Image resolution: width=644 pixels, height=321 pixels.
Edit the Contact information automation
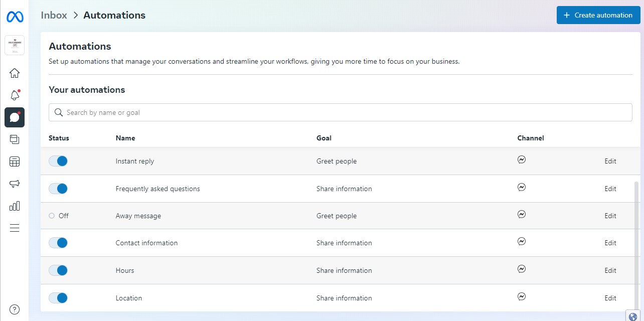[x=610, y=243]
